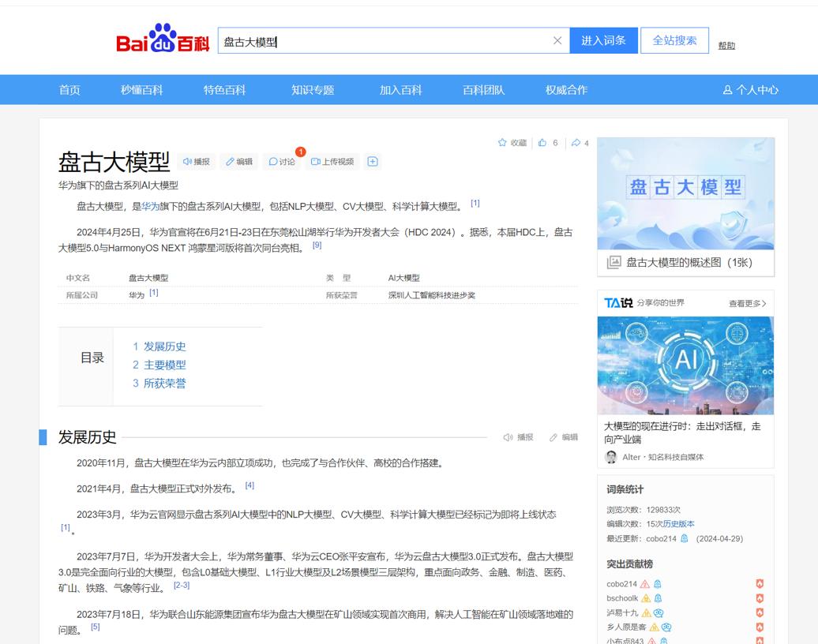
Task: Open the 秒懂百科 nav item
Action: [142, 90]
